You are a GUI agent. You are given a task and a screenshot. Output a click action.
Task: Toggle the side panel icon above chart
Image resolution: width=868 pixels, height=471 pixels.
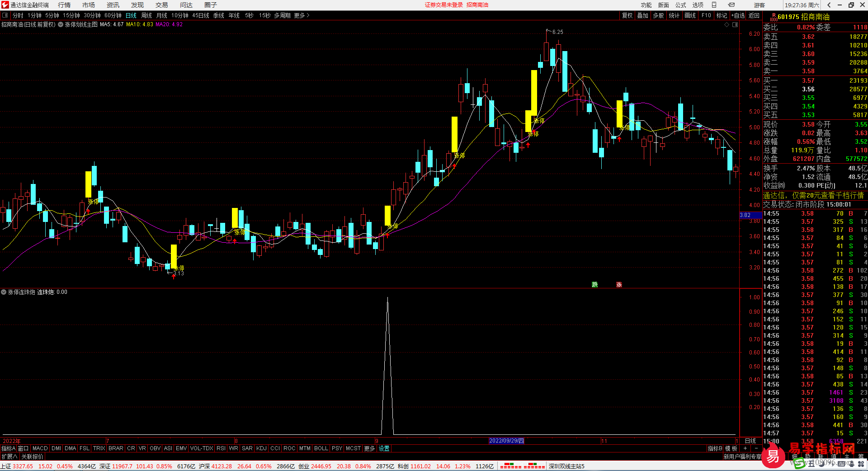click(735, 24)
